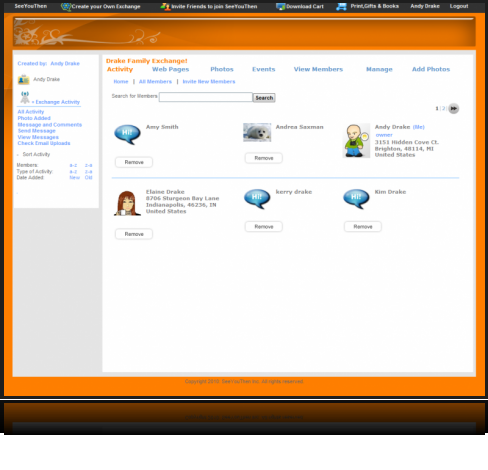Sort Type of Activity z-a
This screenshot has height=470, width=488.
88,172
